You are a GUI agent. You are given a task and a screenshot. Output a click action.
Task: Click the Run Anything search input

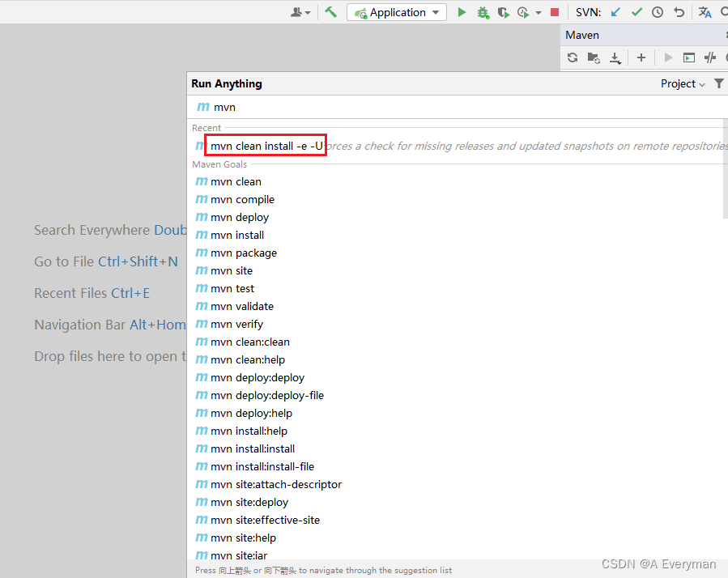point(364,107)
